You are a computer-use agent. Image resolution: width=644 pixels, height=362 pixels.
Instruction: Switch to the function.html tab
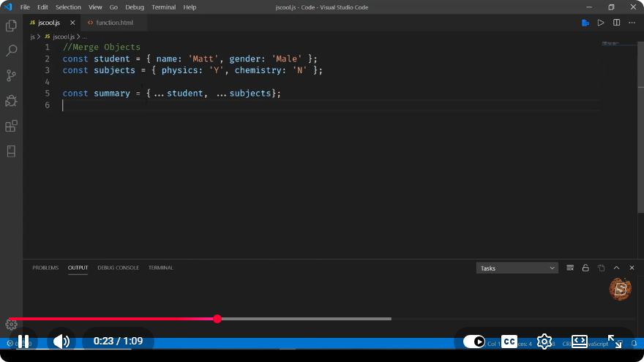pyautogui.click(x=114, y=23)
